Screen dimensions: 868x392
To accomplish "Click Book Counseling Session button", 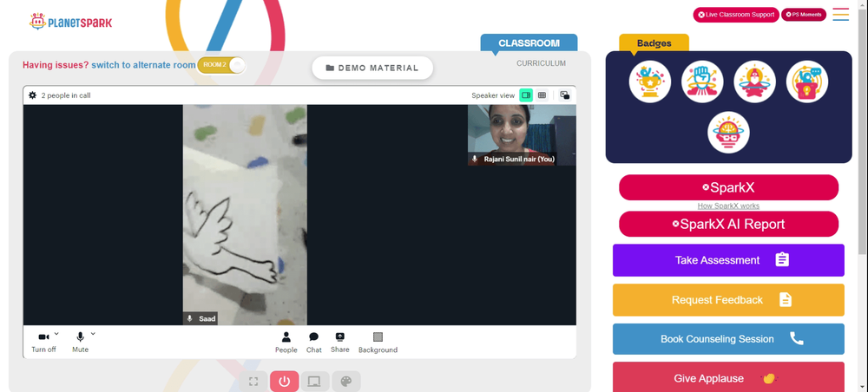I will 728,339.
